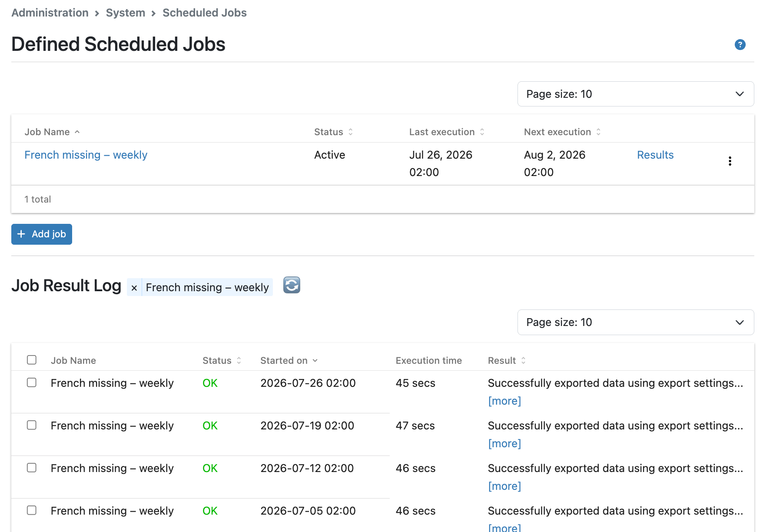
Task: Click the 1 total count text
Action: 38,199
